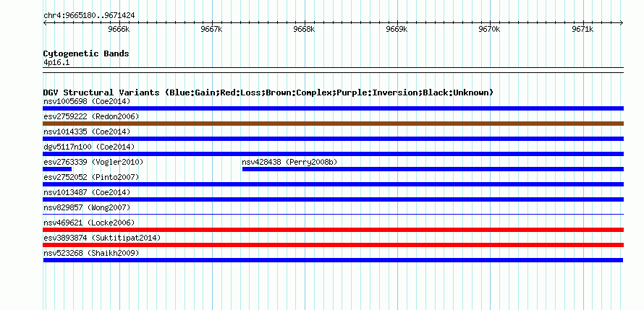Screen dimensions: 644x310
Task: Open the nsv523268 (Shaikh2009) label
Action: tap(91, 253)
